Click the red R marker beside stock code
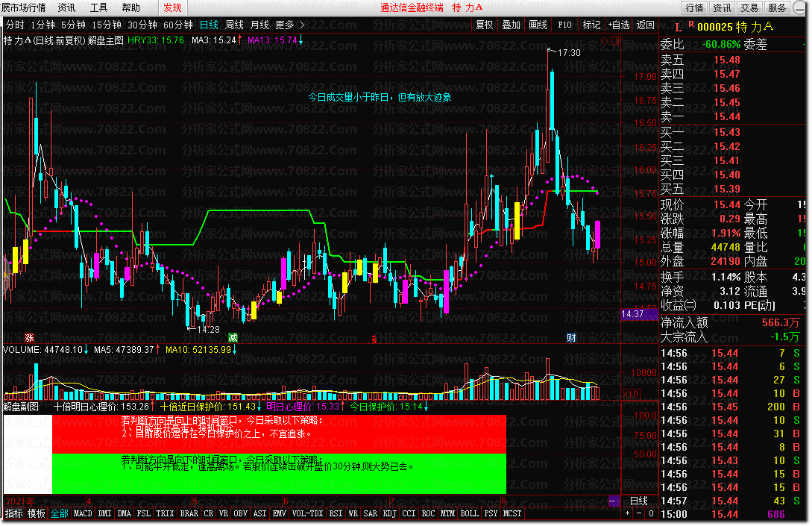 690,25
